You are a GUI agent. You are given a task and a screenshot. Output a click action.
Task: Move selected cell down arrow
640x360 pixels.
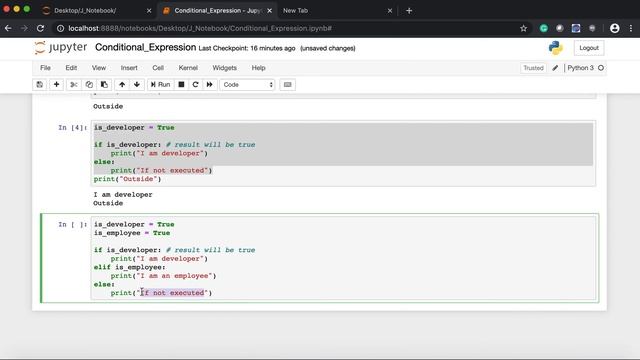pos(137,84)
